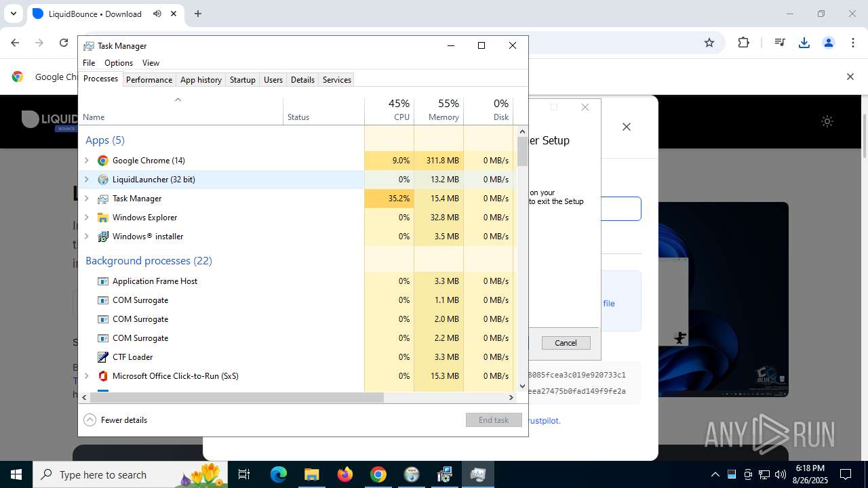Switch to the Services tab
868x488 pixels.
337,80
